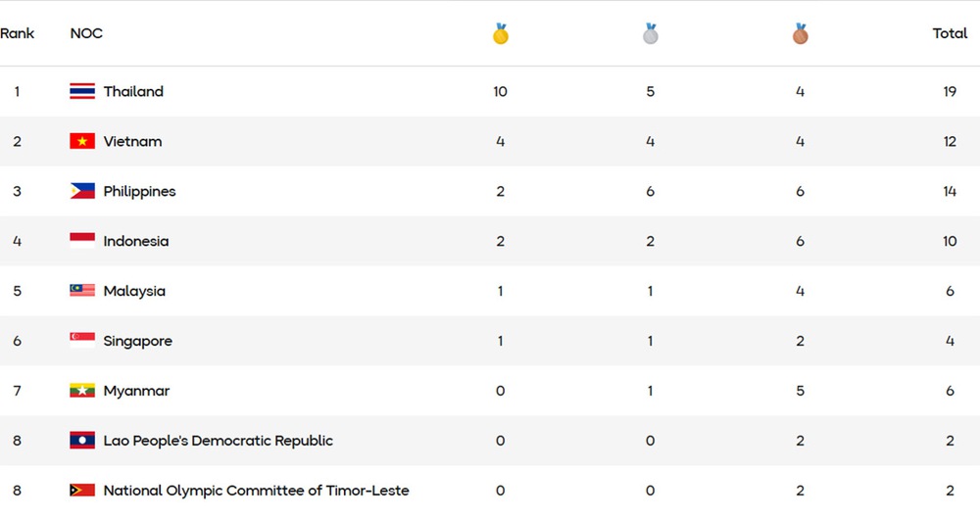Open the Vietnam country link
Screen dimensions: 980x517
pyautogui.click(x=132, y=142)
